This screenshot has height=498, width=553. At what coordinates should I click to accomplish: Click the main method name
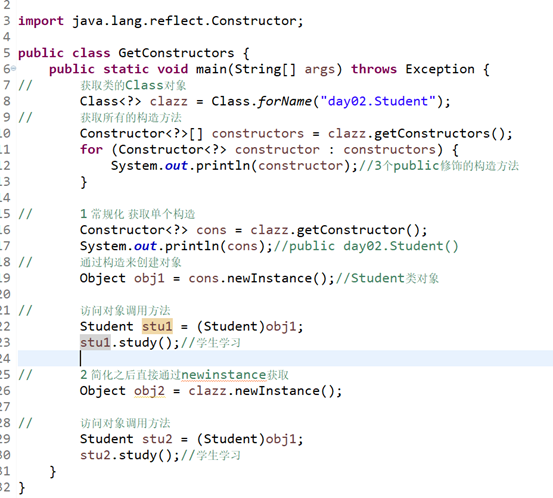[x=211, y=69]
